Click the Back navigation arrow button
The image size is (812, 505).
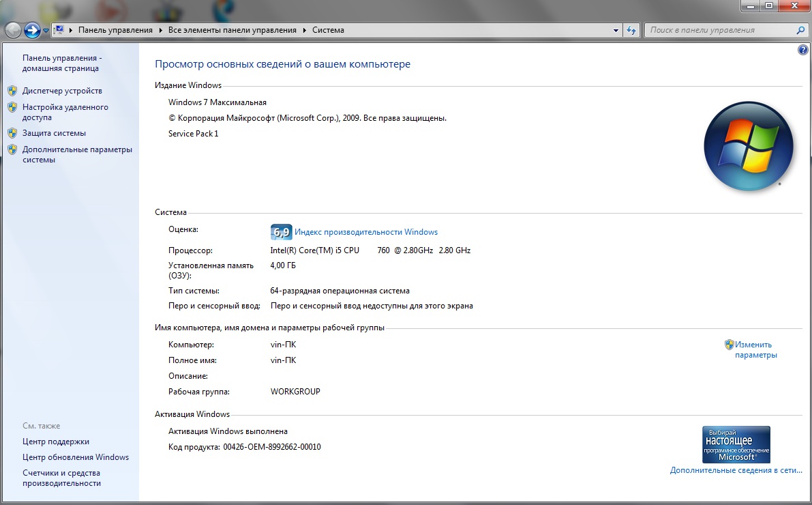(13, 30)
